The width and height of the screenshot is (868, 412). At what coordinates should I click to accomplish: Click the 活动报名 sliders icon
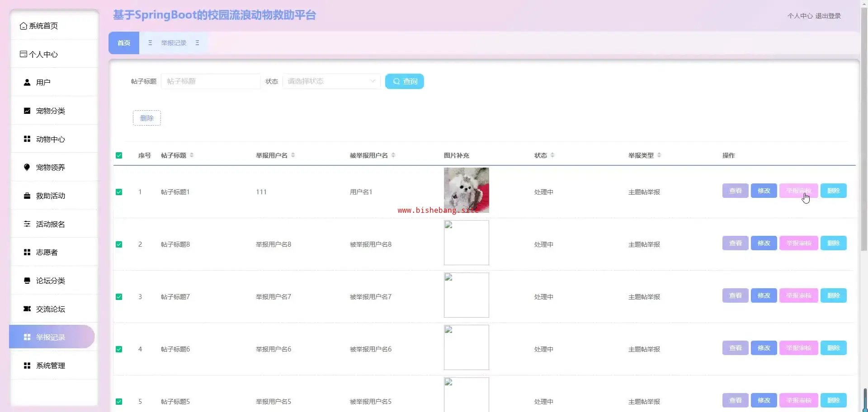[27, 224]
